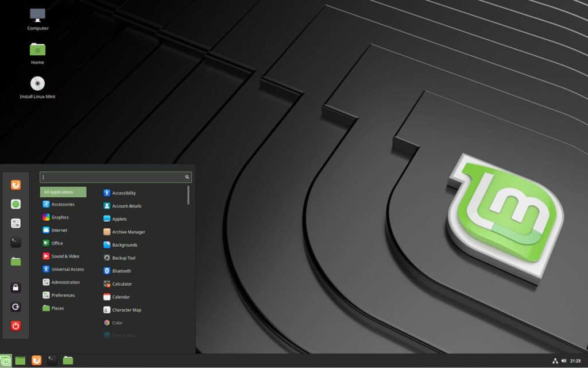This screenshot has width=588, height=368.
Task: Launch Character Map from the application list
Action: click(x=122, y=310)
